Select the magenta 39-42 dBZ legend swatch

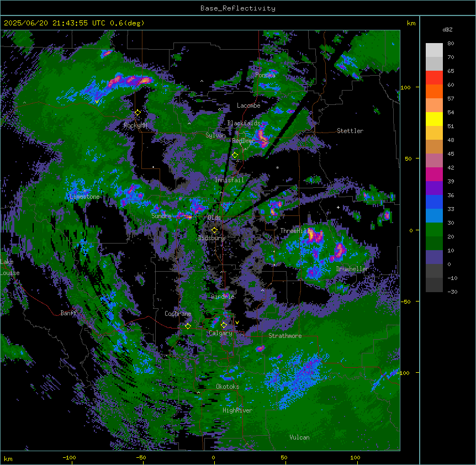coord(434,174)
